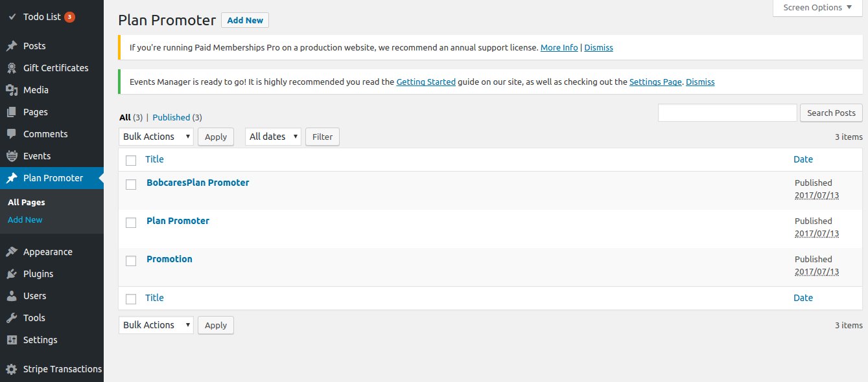This screenshot has height=382, width=868.
Task: Expand the All dates filter dropdown
Action: 273,137
